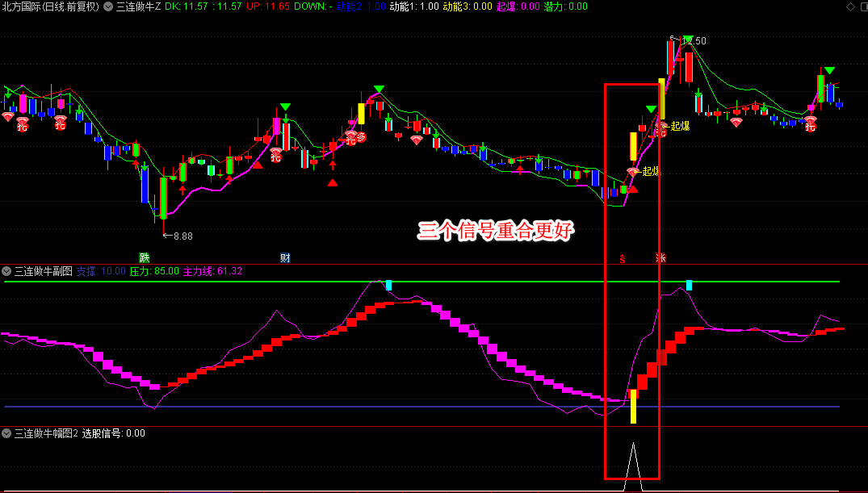Viewport: 868px width, 493px height.
Task: Open the 三连做牛Z main indicator dropdown
Action: (x=107, y=6)
